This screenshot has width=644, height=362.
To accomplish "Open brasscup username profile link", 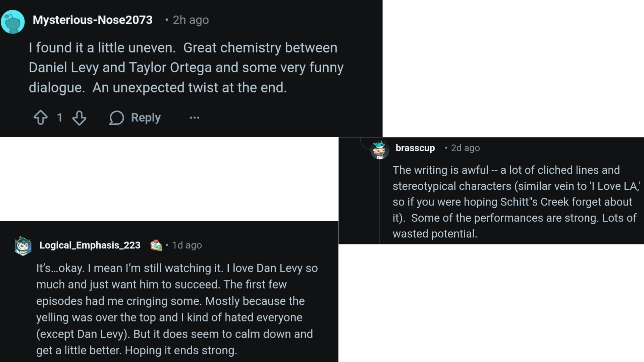I will click(x=415, y=148).
